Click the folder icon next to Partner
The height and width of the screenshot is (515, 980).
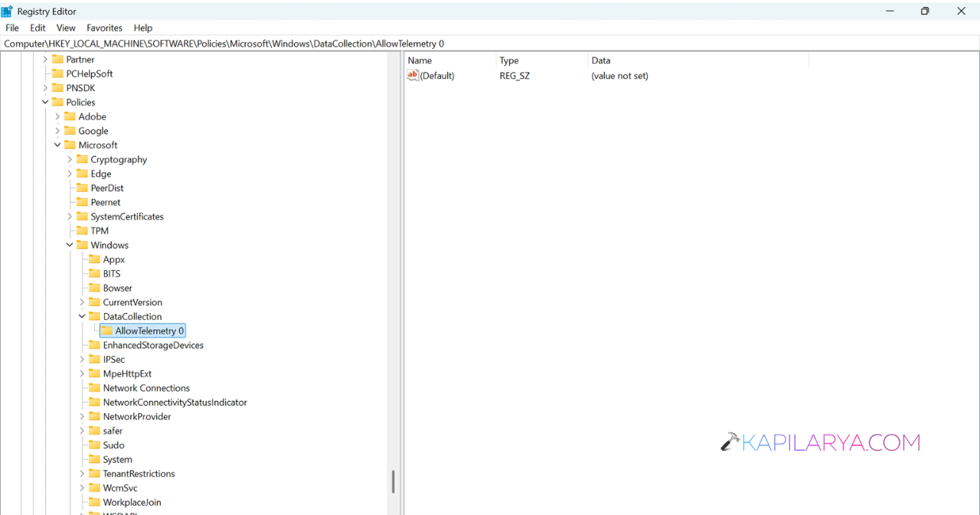(x=57, y=59)
